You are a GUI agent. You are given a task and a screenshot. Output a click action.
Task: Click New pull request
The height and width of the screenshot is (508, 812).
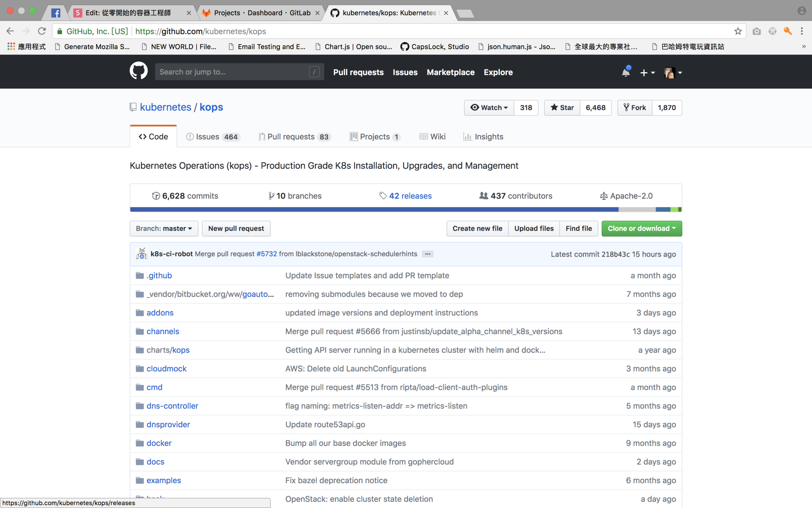[236, 228]
